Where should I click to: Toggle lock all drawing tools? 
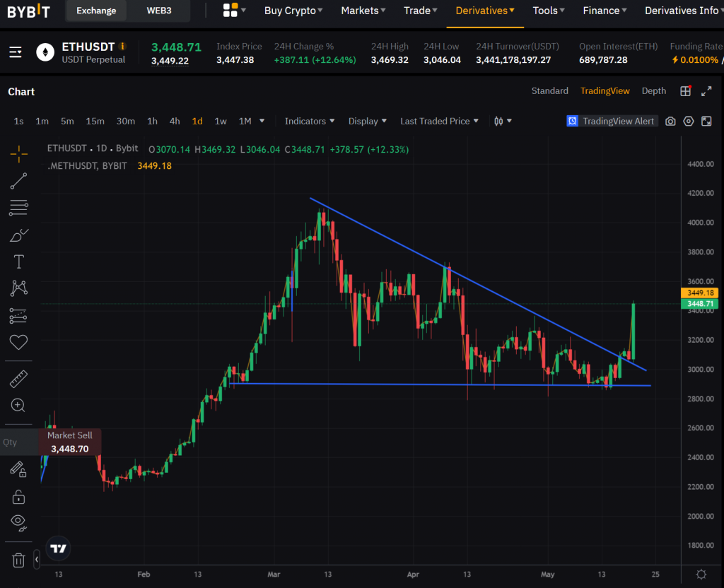point(18,497)
